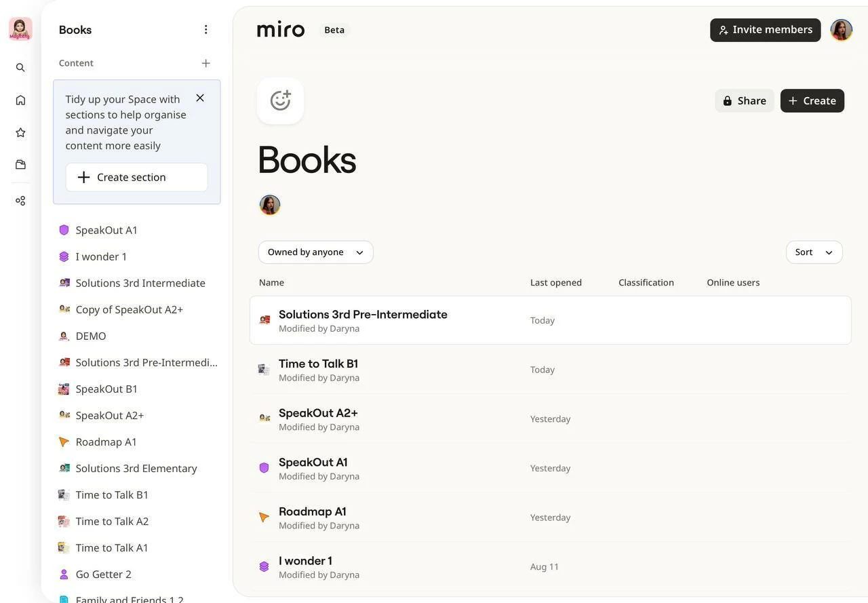Click the Content section label
Viewport: 868px width, 603px height.
click(x=76, y=63)
